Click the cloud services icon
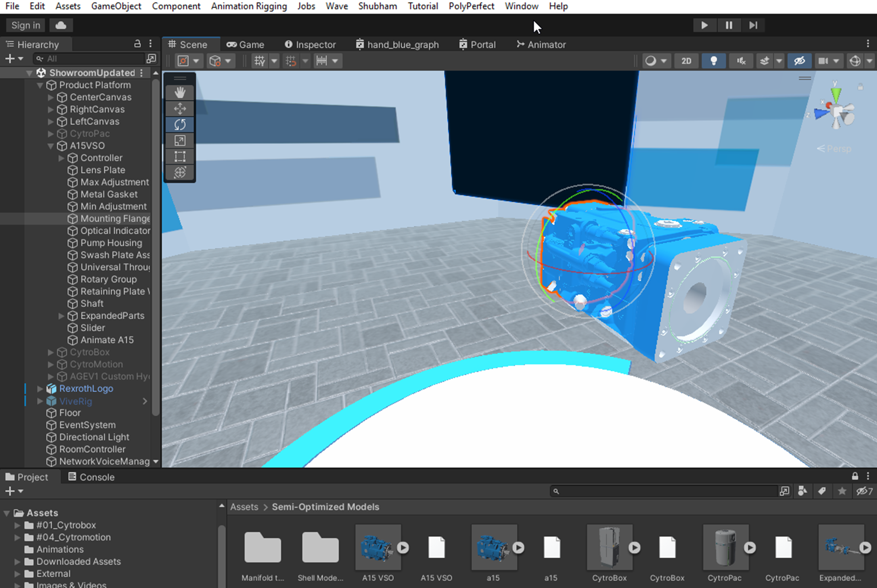Viewport: 877px width, 588px height. pyautogui.click(x=61, y=25)
